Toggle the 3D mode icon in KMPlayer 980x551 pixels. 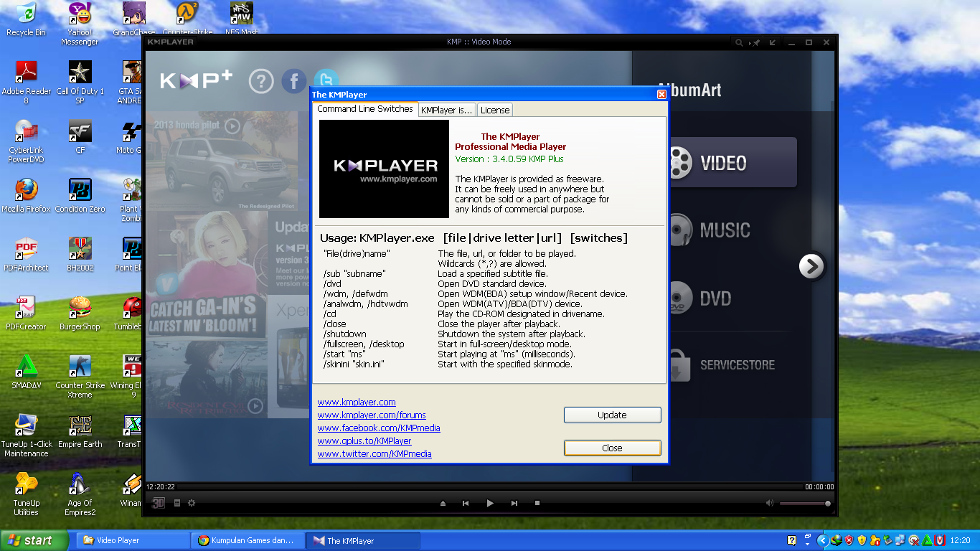[x=159, y=503]
